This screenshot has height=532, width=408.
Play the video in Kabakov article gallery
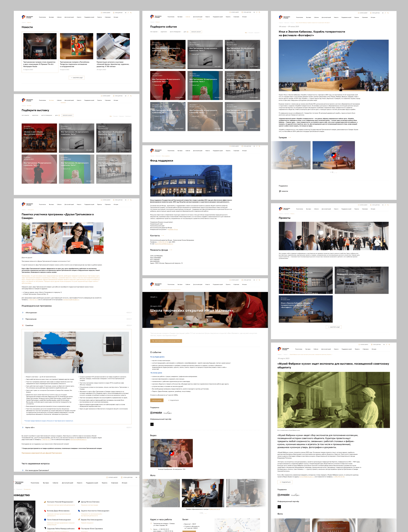click(334, 155)
